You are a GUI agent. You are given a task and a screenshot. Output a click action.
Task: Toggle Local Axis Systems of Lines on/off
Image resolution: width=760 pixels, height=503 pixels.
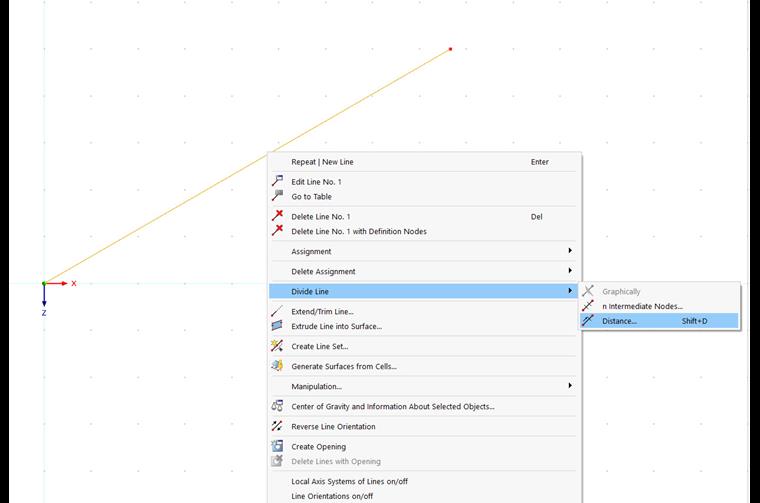click(425, 481)
